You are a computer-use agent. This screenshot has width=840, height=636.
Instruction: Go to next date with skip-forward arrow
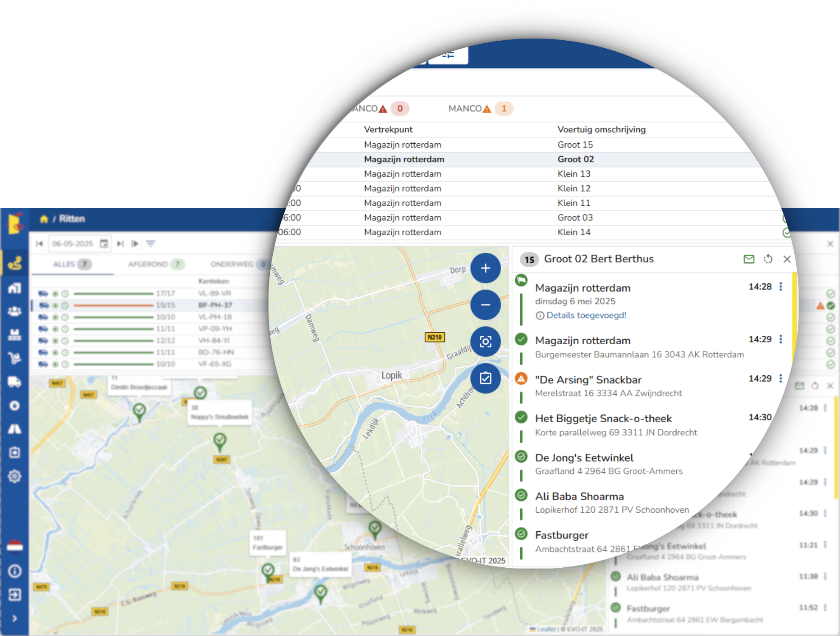[120, 243]
